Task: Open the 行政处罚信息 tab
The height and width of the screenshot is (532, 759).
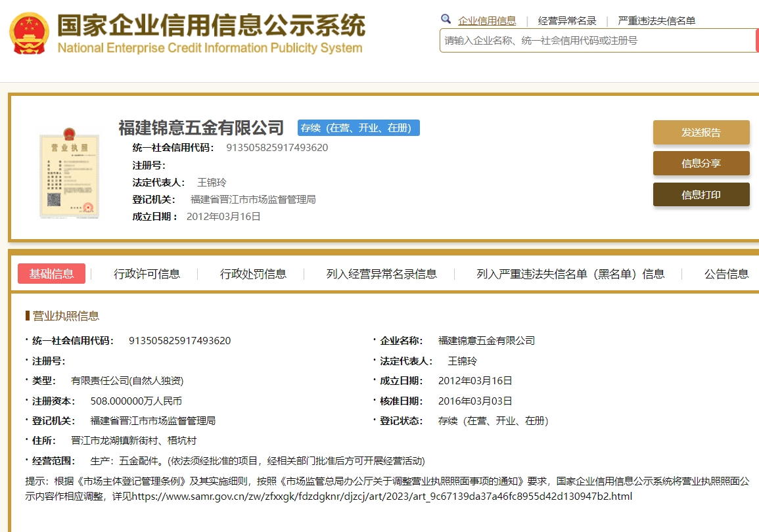Action: pyautogui.click(x=253, y=275)
